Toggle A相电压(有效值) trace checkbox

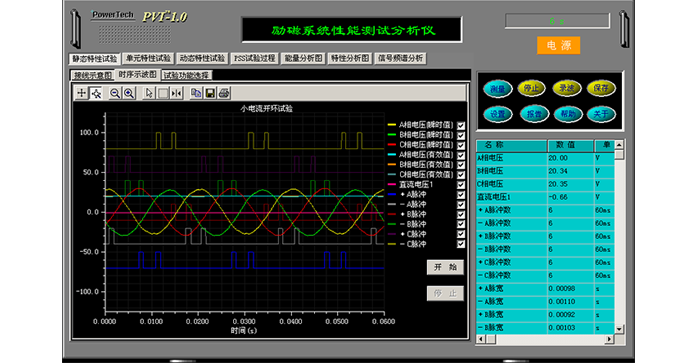pos(461,155)
